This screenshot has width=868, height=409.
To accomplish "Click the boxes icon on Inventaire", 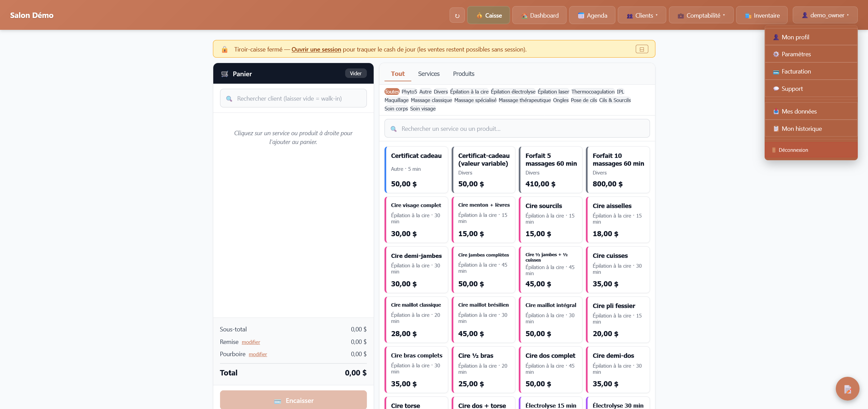I will pos(748,16).
